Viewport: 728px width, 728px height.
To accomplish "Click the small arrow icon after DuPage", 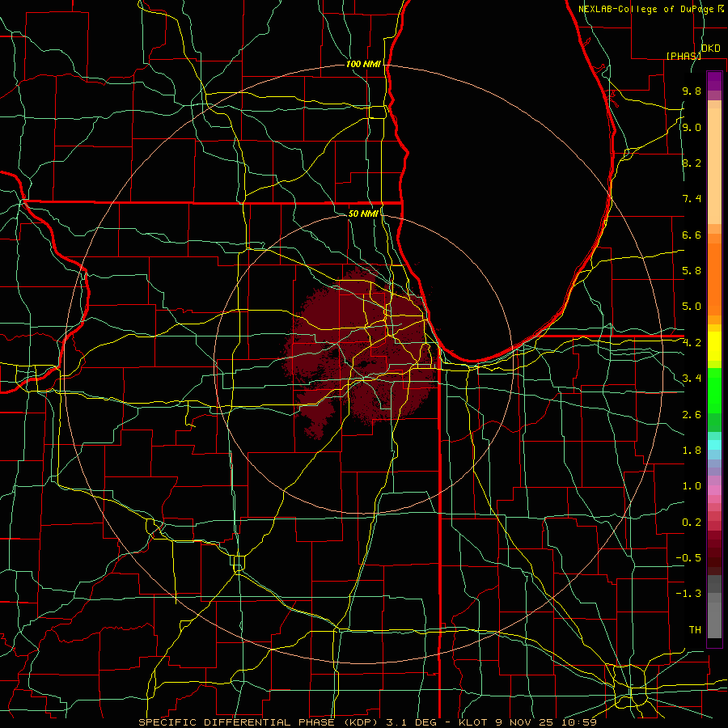I will point(721,9).
